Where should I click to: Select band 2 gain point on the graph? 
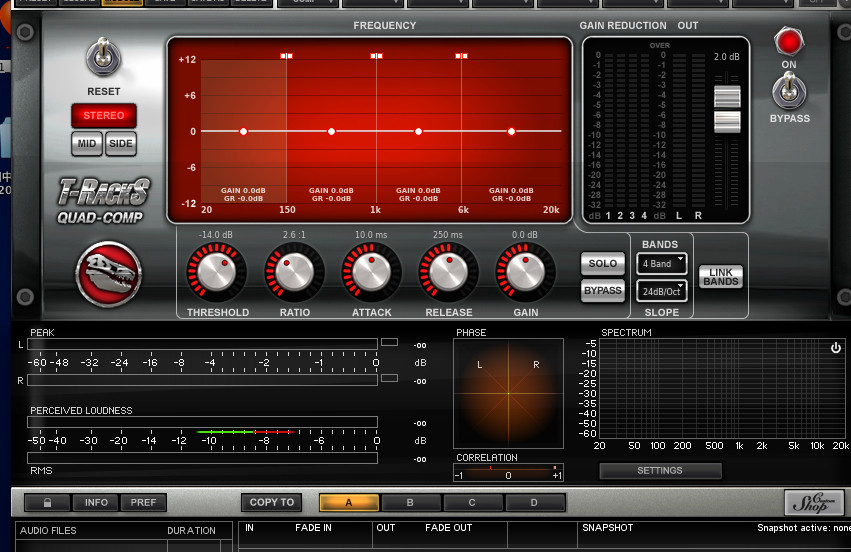coord(332,131)
